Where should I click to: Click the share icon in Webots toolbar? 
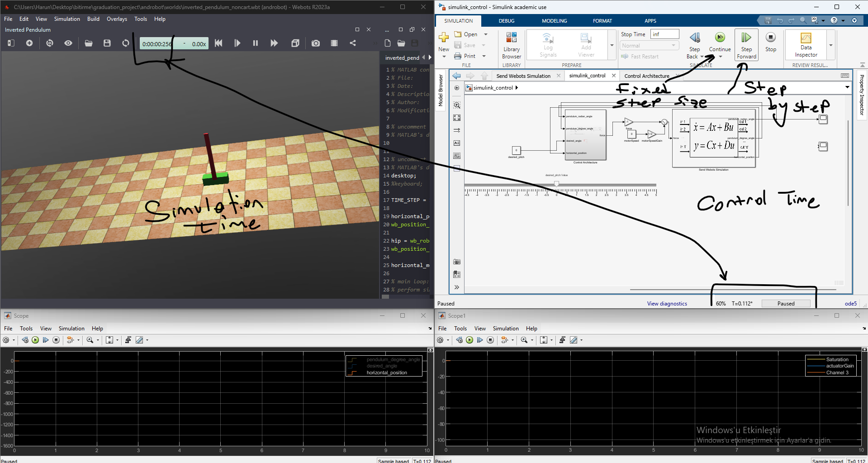coord(353,43)
